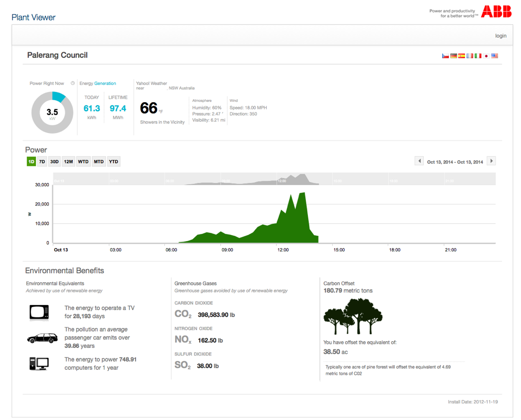Switch the power chart to 7D

click(42, 162)
